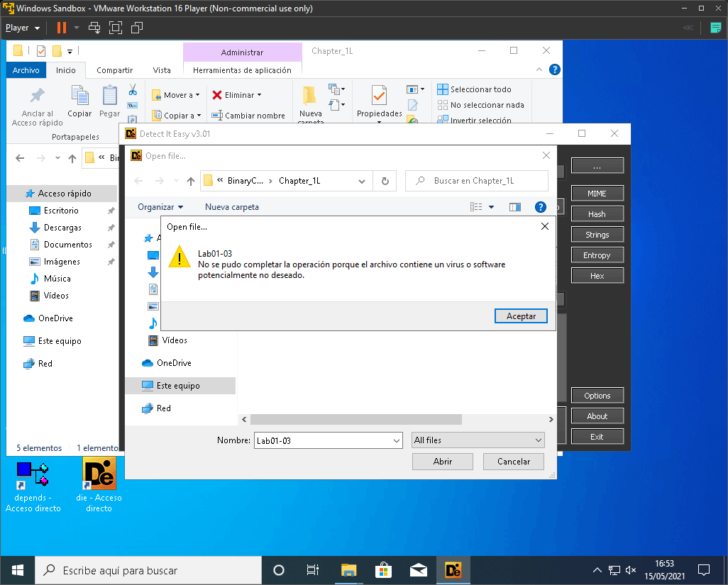Refresh the Chapter_1L folder in Open dialog
Screen dimensions: 728x585
[x=385, y=181]
